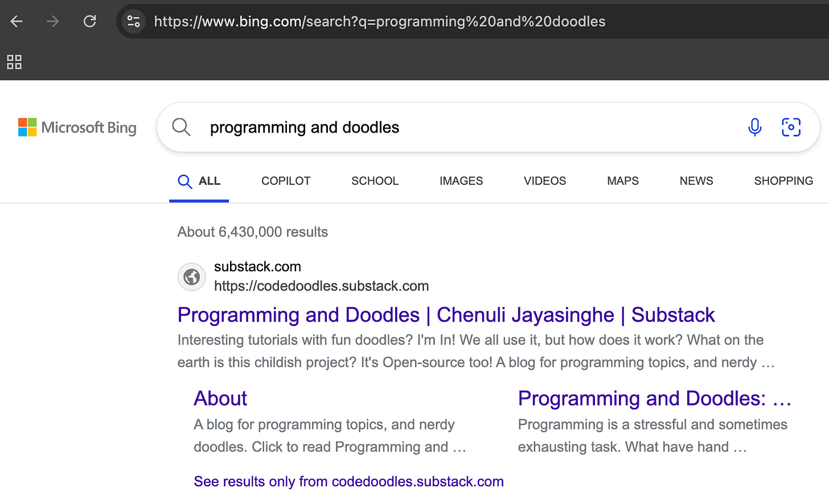This screenshot has width=829, height=504.
Task: Open the apps grid icon below toolbar
Action: (x=14, y=62)
